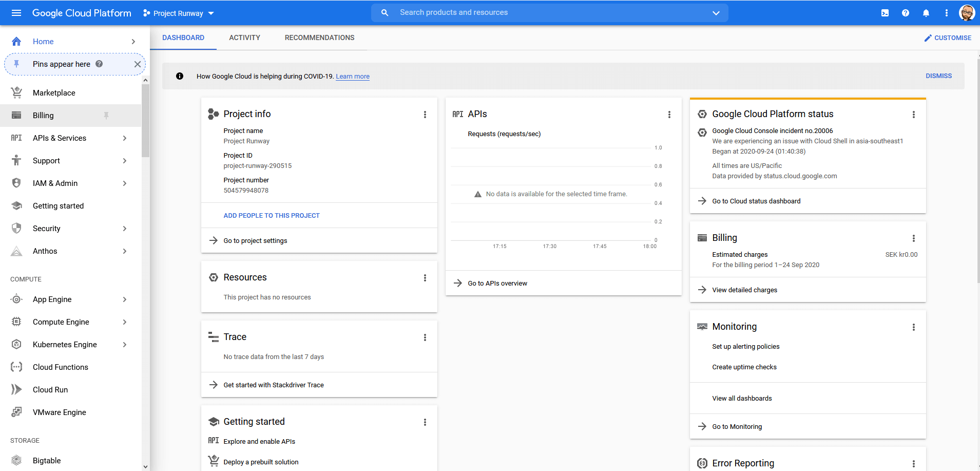Pin Billing with the pin icon
Screen dimensions: 980x471
[x=106, y=116]
